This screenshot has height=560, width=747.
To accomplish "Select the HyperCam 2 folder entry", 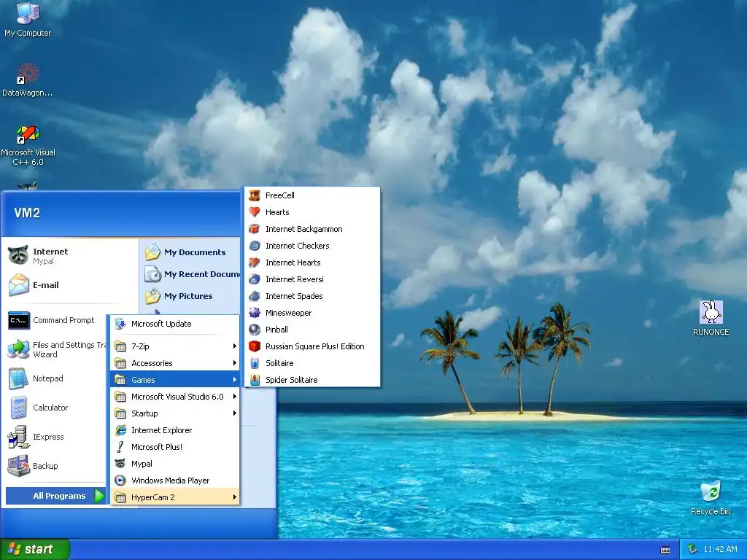I will (175, 497).
